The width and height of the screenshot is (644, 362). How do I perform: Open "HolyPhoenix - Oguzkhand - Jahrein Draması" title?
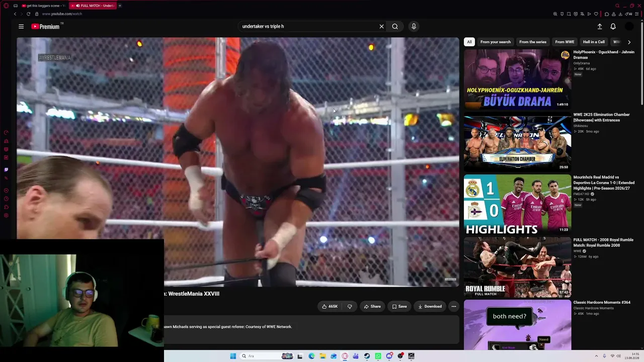(x=604, y=55)
